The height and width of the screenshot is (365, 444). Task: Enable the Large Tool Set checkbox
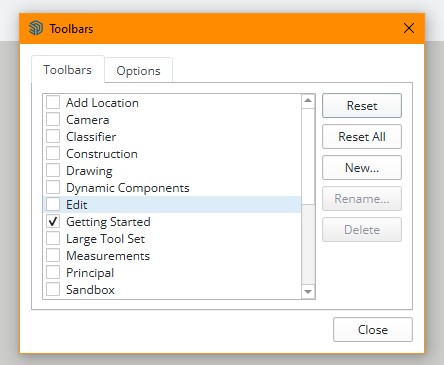pos(53,238)
